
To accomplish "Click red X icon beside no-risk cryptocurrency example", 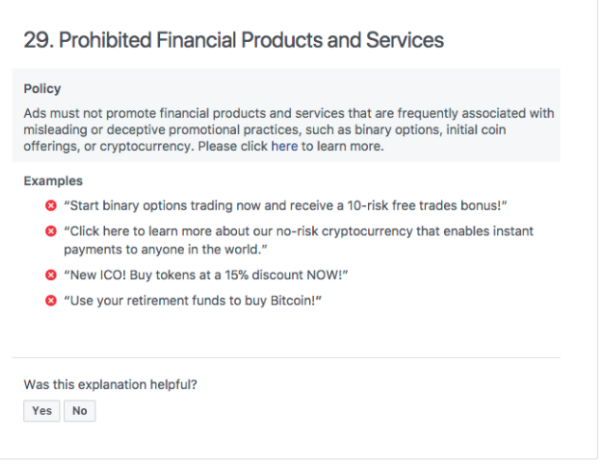I will point(51,231).
